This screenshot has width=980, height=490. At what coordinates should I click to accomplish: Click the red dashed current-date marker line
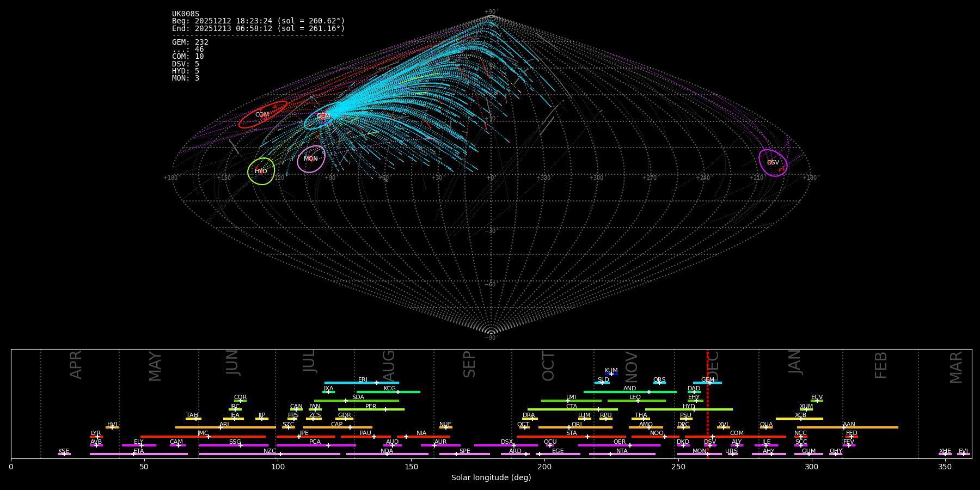(707, 403)
